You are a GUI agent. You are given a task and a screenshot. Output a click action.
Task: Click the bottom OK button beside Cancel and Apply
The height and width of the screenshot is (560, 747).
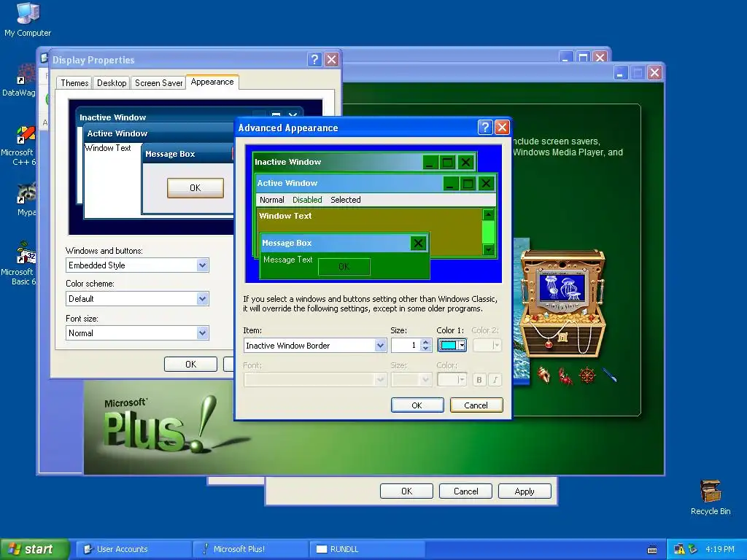point(406,491)
